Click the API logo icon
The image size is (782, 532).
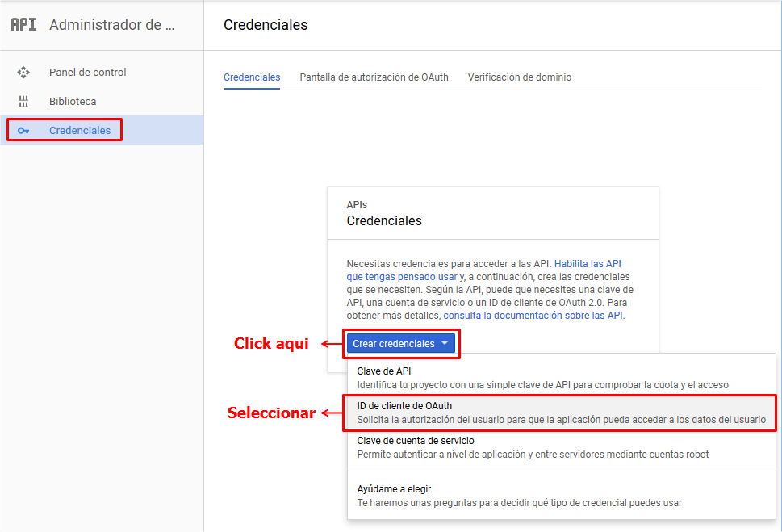[23, 24]
